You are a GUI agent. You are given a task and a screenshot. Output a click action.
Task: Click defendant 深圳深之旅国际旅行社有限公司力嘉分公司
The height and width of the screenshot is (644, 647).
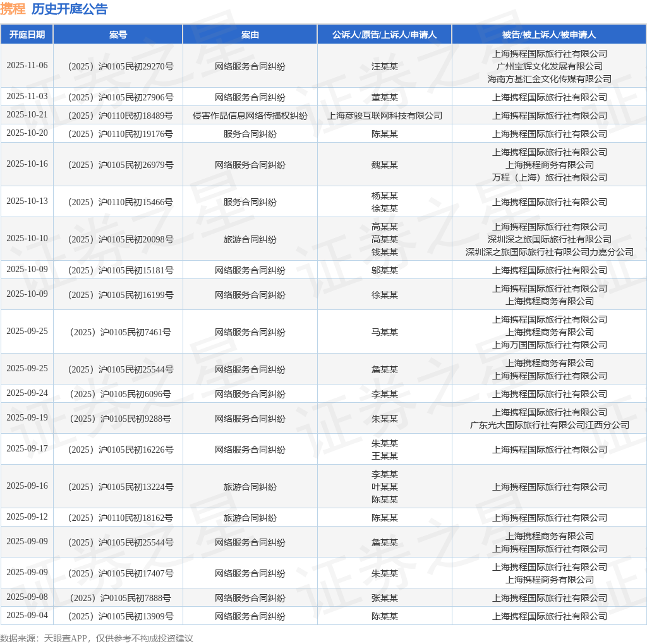550,252
